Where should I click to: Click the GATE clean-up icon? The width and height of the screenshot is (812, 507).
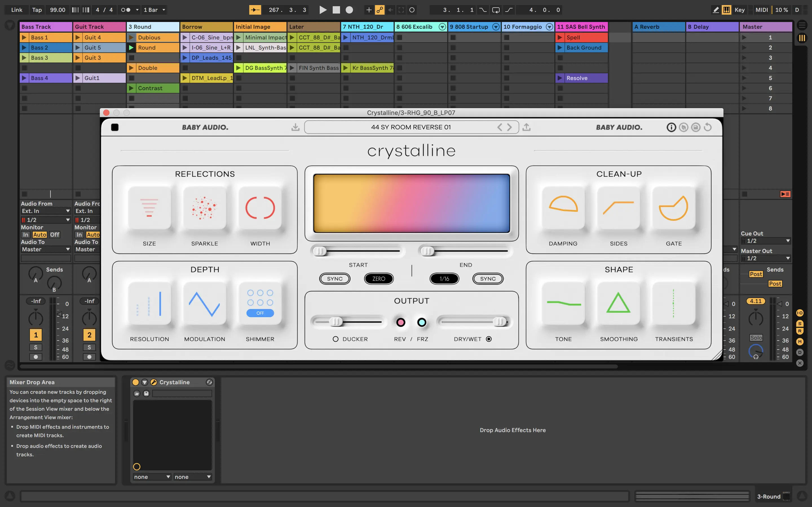673,208
